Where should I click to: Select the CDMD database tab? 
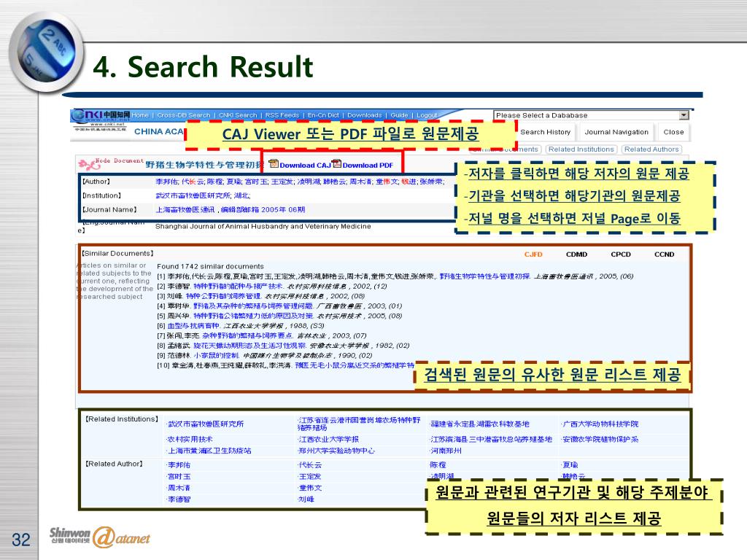tap(576, 254)
